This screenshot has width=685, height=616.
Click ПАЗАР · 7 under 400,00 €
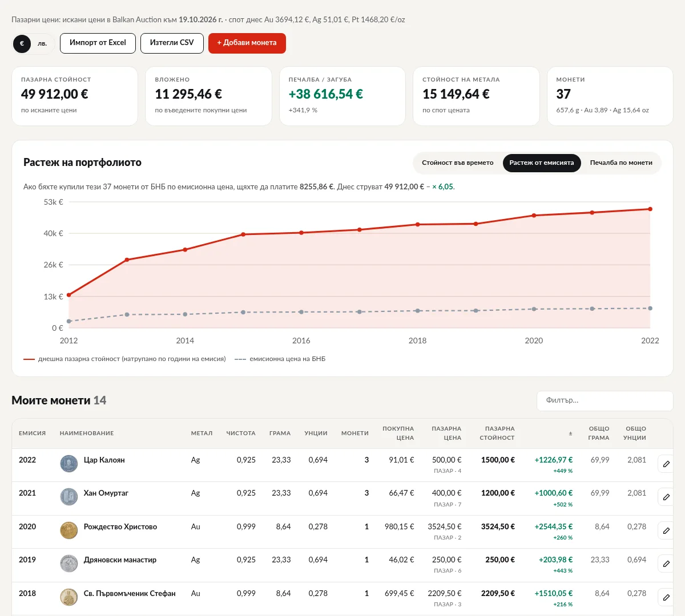pos(448,505)
